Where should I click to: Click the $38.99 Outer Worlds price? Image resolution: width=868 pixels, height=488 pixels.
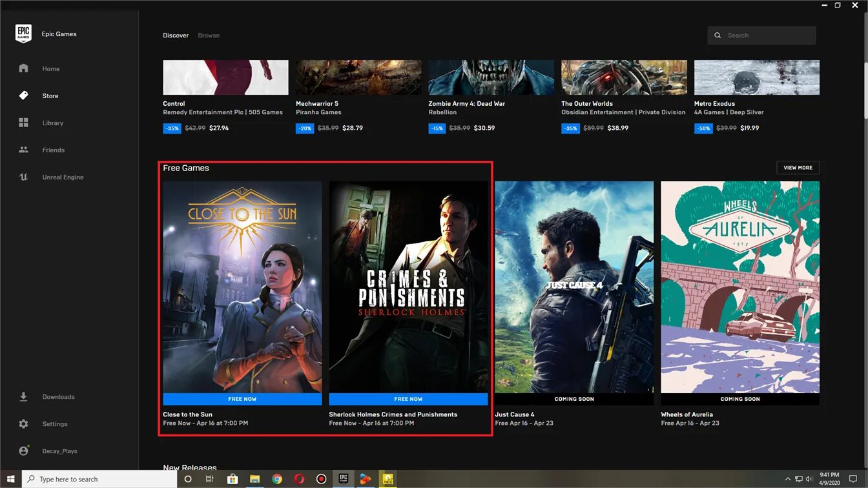point(618,128)
